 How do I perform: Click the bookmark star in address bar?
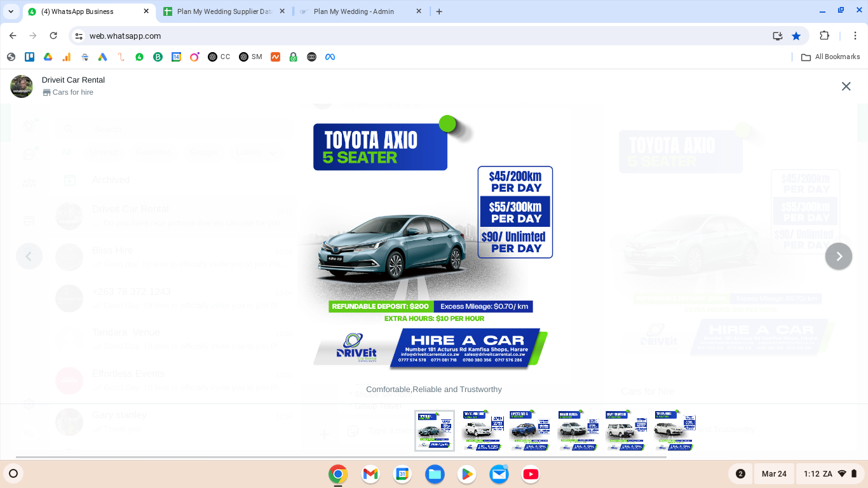[x=796, y=36]
